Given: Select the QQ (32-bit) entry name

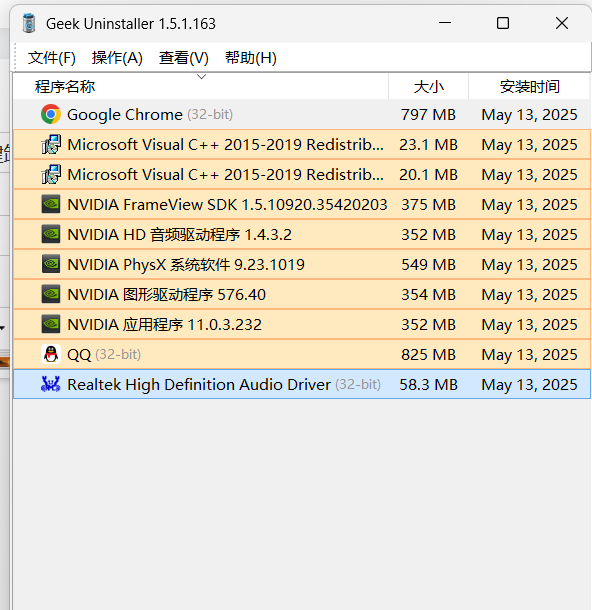Looking at the screenshot, I should pos(104,354).
